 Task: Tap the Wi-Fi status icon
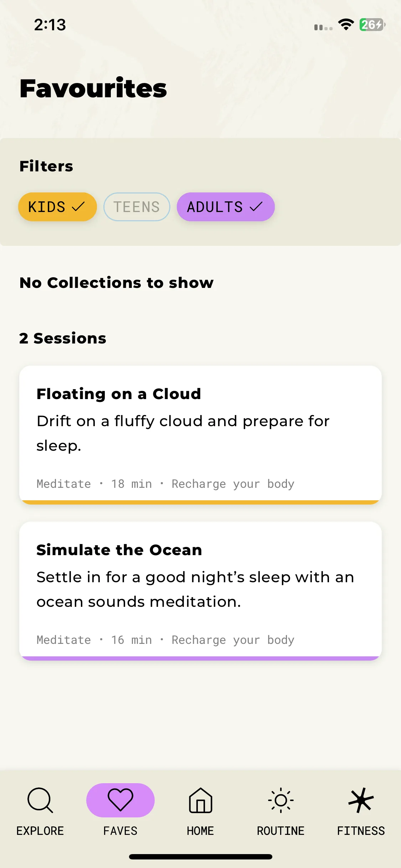tap(346, 25)
